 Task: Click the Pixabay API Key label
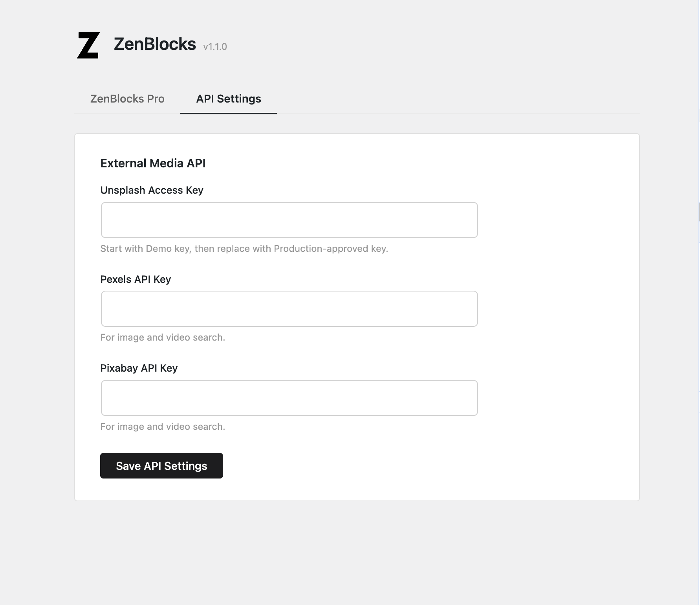[138, 368]
